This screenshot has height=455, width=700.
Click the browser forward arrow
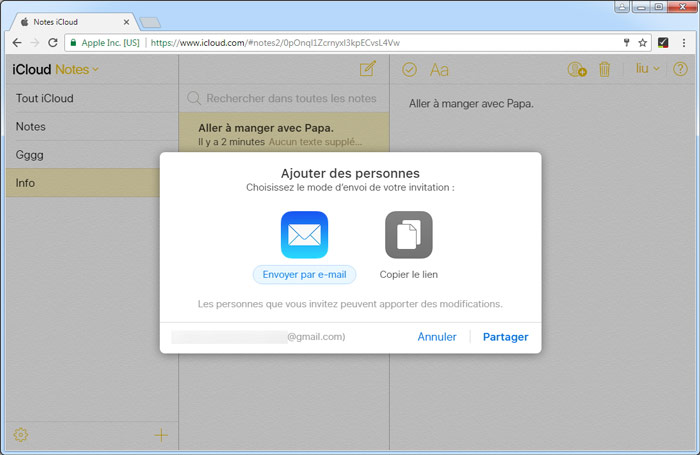[35, 43]
